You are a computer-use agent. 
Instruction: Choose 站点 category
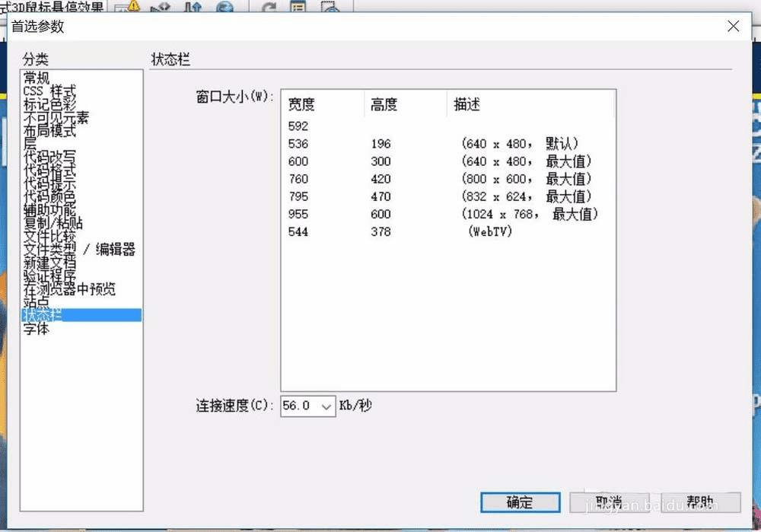[x=37, y=301]
